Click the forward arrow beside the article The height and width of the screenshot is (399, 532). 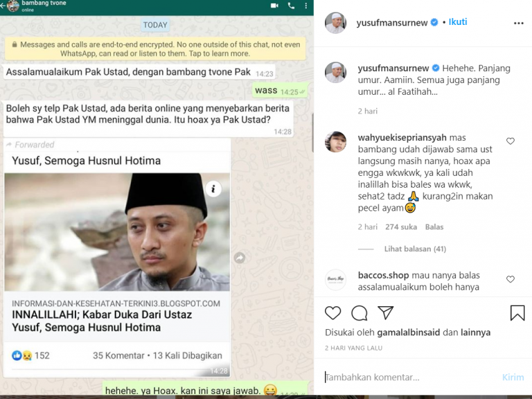click(240, 258)
